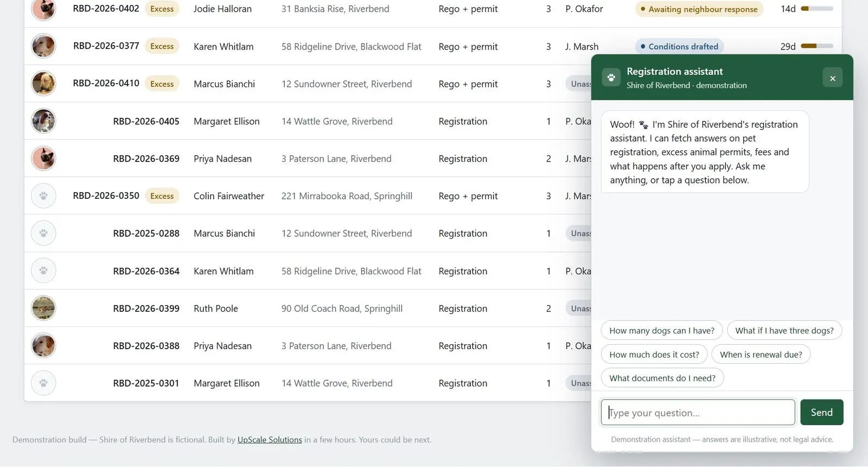The width and height of the screenshot is (868, 467).
Task: Open pet photo for RBD-2026-0377
Action: (x=43, y=46)
